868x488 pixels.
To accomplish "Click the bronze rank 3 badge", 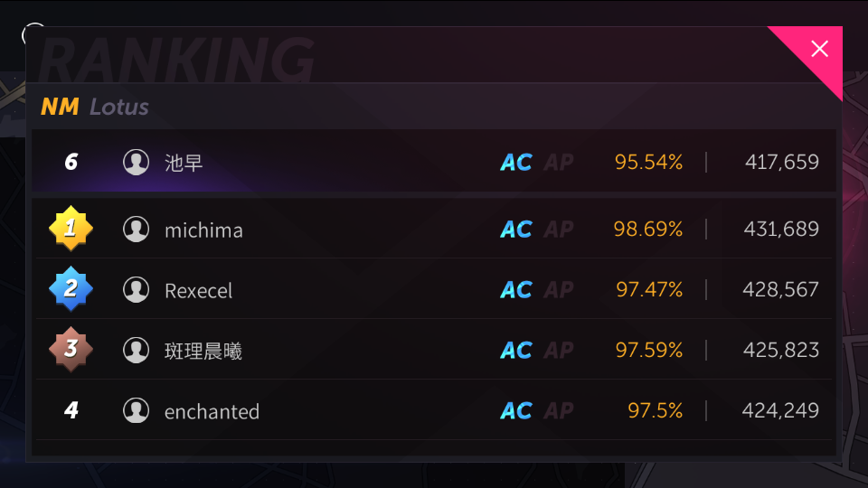I will (71, 349).
